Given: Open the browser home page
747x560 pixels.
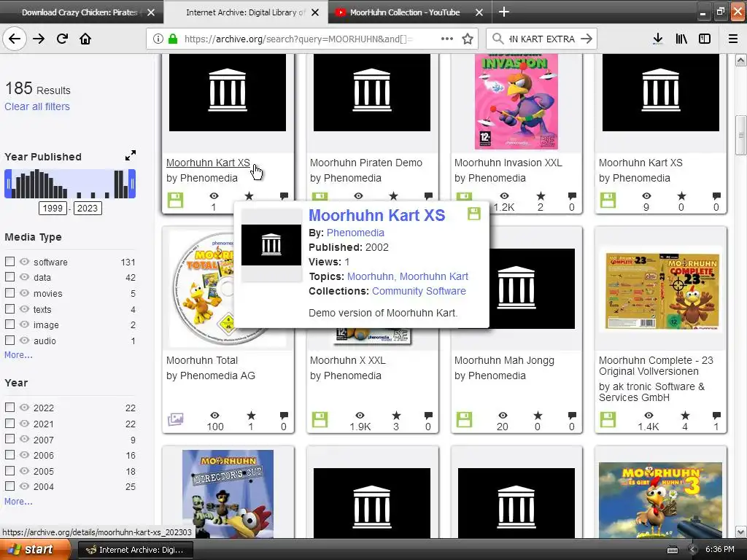Looking at the screenshot, I should [85, 39].
